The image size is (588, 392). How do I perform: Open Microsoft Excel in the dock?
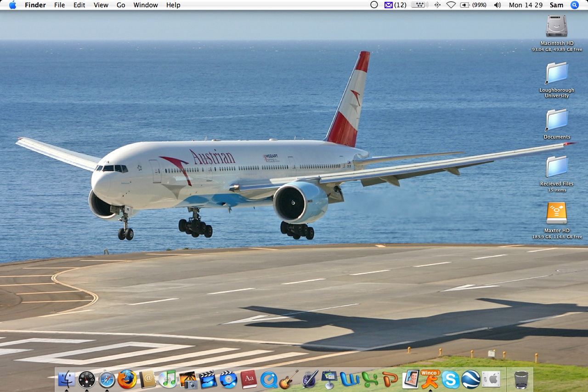[370, 380]
